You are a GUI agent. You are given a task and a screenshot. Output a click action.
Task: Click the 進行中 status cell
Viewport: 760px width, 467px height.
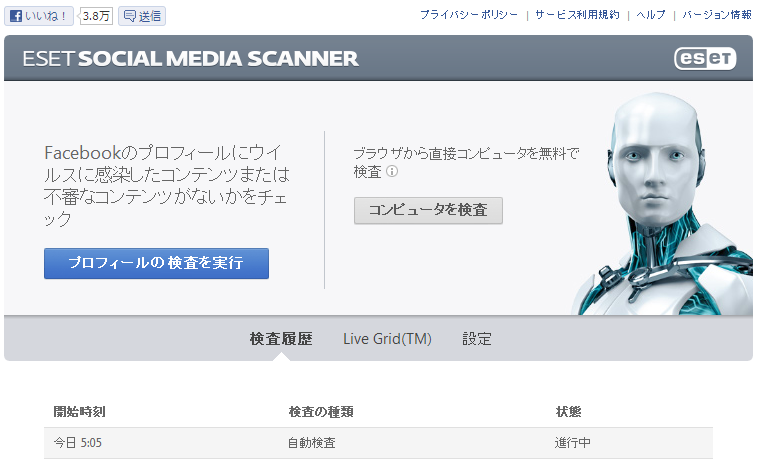point(572,443)
